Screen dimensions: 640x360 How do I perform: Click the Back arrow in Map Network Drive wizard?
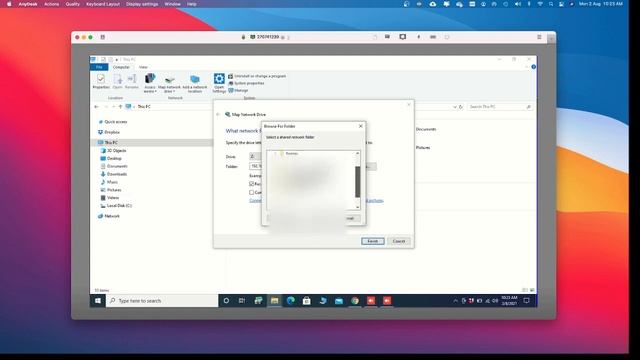pyautogui.click(x=218, y=114)
